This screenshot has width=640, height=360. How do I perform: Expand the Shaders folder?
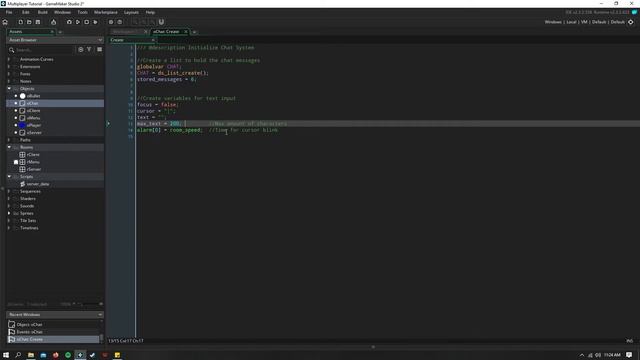click(x=9, y=199)
